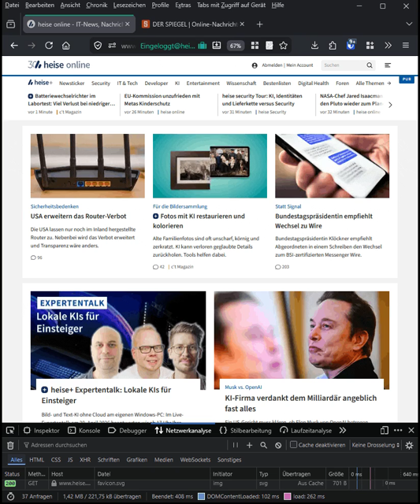420x504 pixels.
Task: Show more toolbar tools chevron
Action: [x=388, y=46]
